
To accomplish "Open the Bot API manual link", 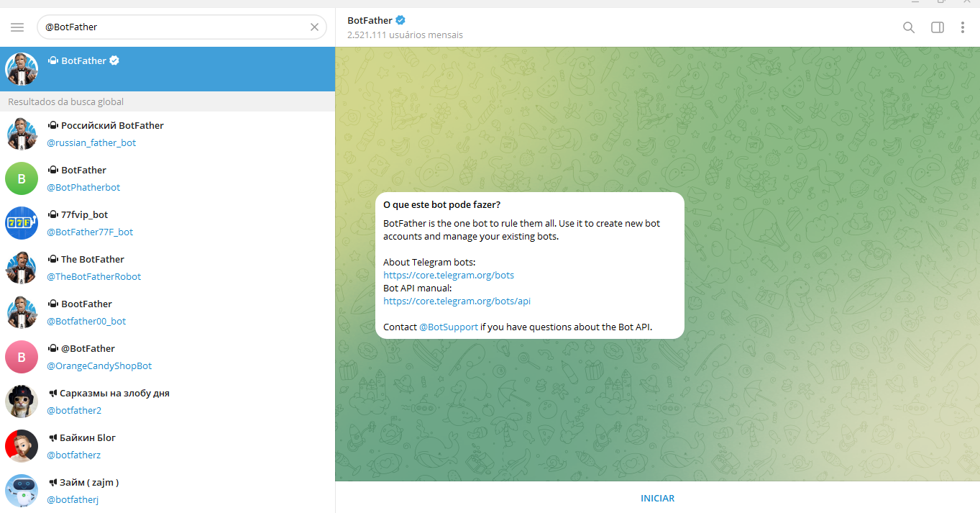I will tap(457, 301).
